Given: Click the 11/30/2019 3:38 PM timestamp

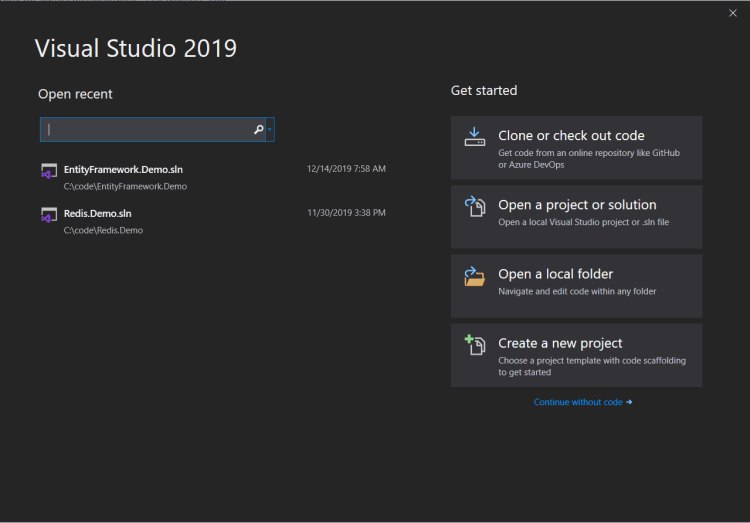Looking at the screenshot, I should click(346, 212).
